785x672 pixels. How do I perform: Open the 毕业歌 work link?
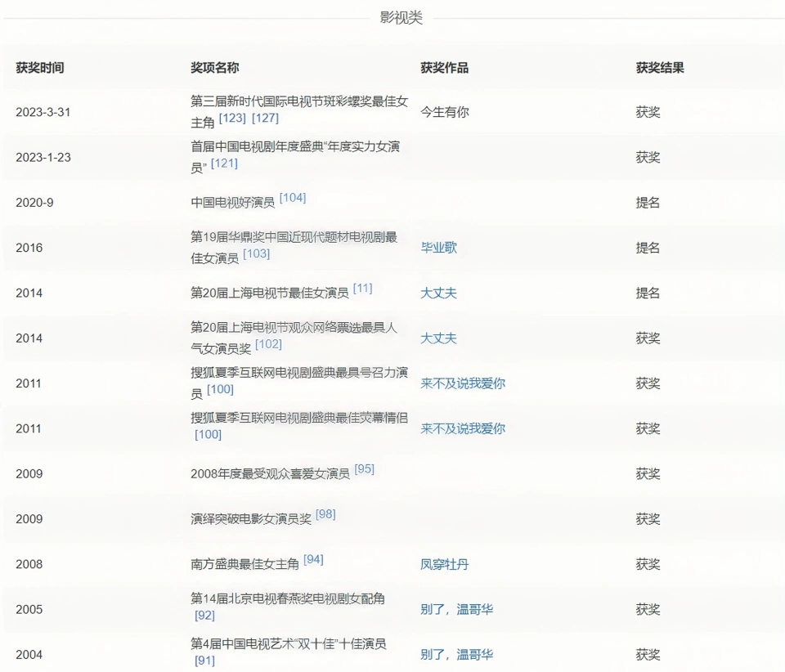(438, 248)
